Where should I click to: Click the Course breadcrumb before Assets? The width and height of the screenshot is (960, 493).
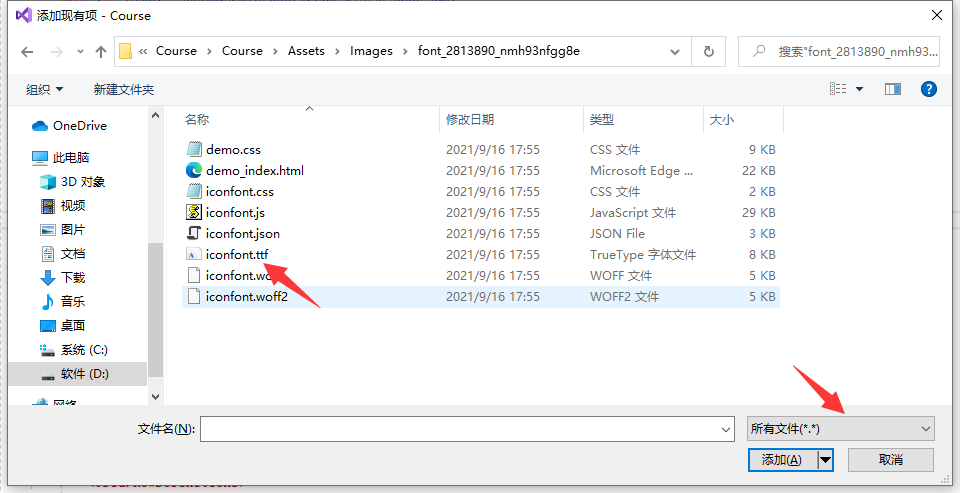(242, 51)
